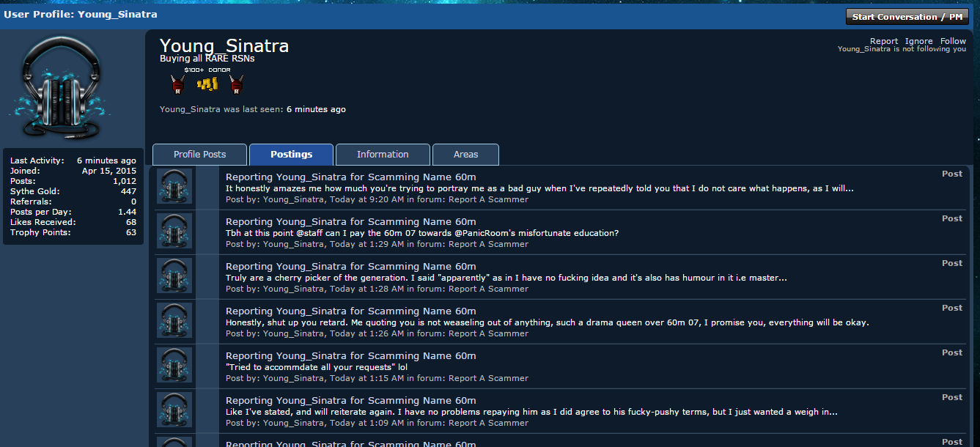This screenshot has width=980, height=447.
Task: Open the Information tab
Action: tap(383, 155)
